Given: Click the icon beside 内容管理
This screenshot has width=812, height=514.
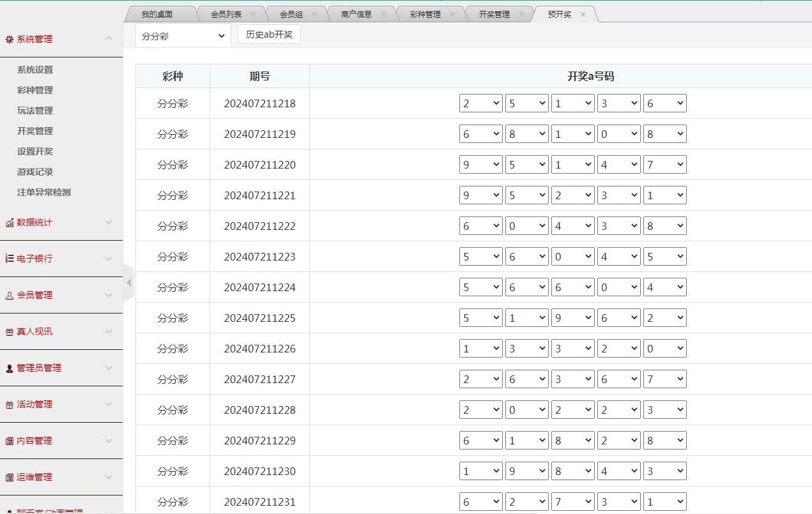Looking at the screenshot, I should 10,441.
